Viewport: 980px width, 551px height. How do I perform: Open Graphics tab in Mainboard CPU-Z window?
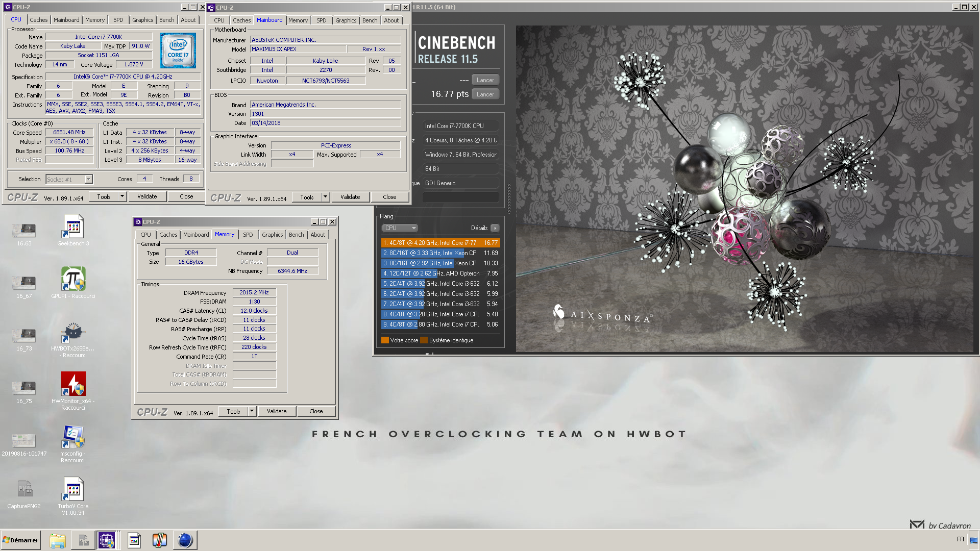pyautogui.click(x=346, y=20)
